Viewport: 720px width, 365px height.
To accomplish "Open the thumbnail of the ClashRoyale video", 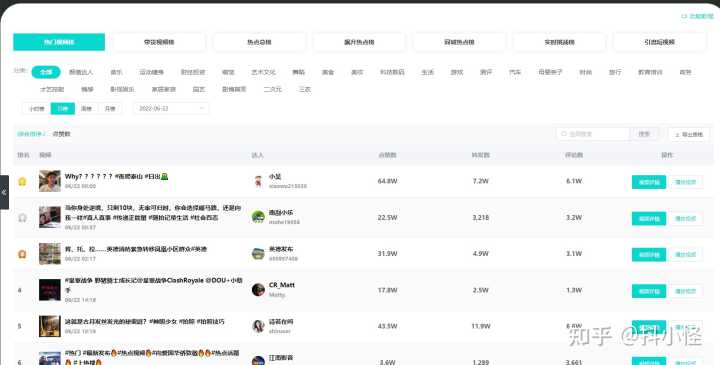I will 50,290.
